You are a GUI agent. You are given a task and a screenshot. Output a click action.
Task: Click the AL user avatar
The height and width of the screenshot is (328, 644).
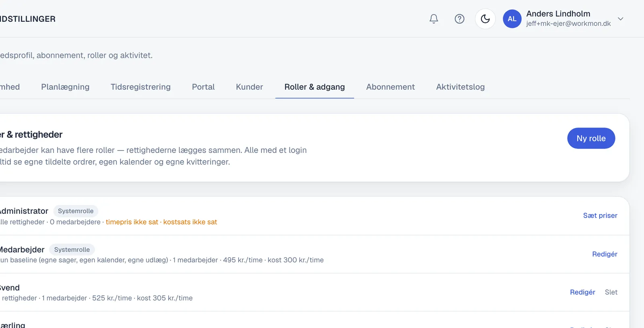(x=512, y=19)
